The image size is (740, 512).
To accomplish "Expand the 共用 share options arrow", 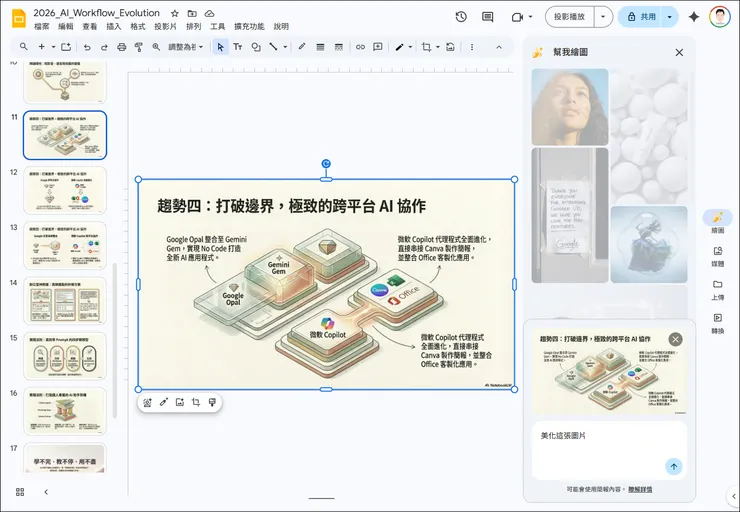I will (670, 17).
